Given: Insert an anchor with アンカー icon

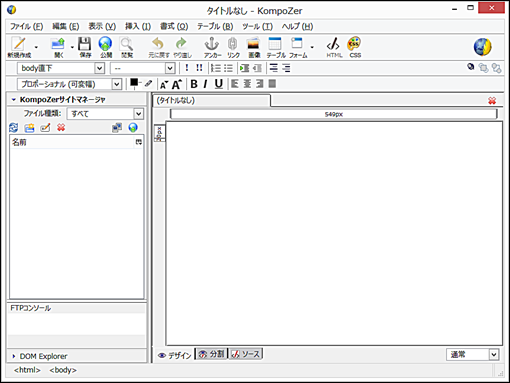Looking at the screenshot, I should (x=212, y=47).
